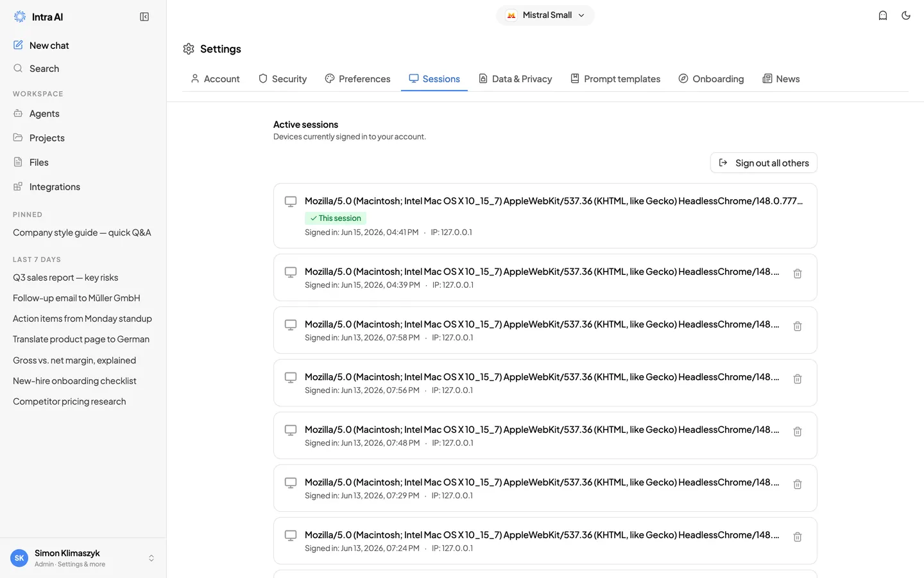Open chat Translate product page to German
924x578 pixels.
pyautogui.click(x=81, y=339)
